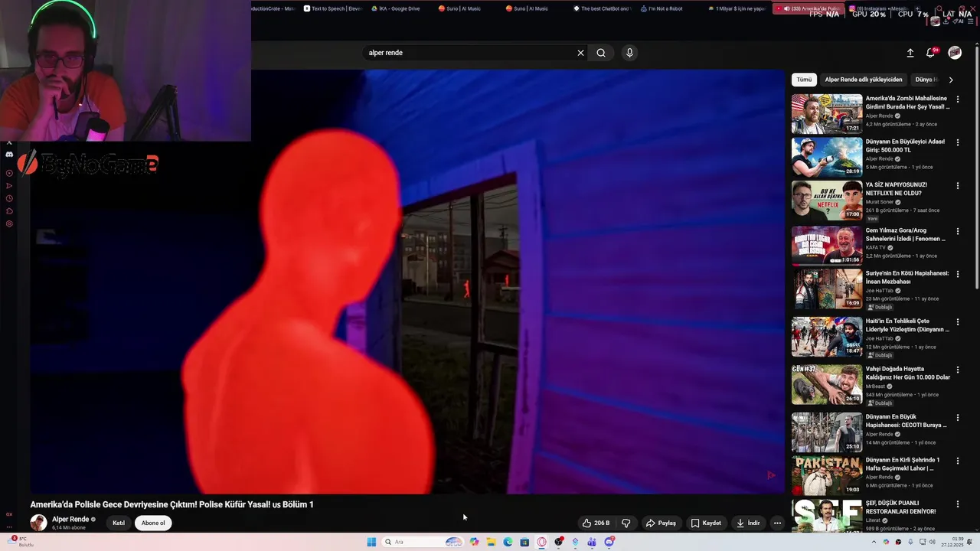Show more filter chips with right chevron

pos(951,80)
